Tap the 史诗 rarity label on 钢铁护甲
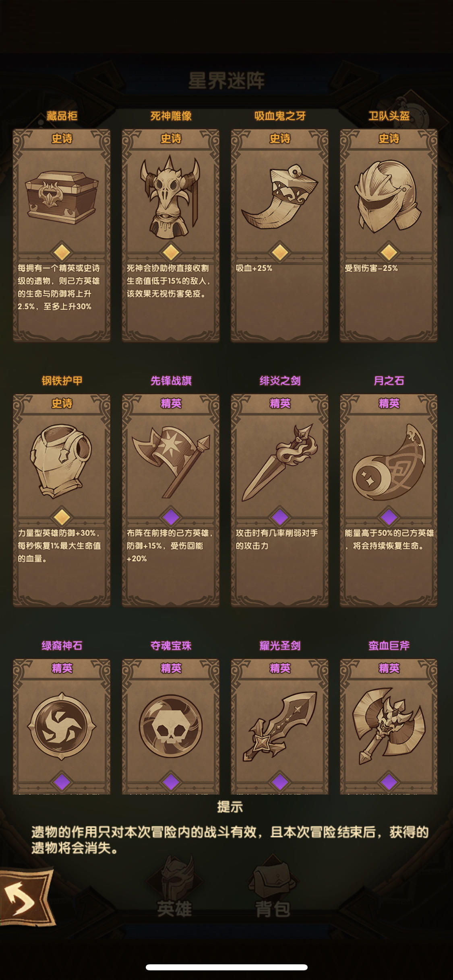453x980 pixels. click(62, 404)
